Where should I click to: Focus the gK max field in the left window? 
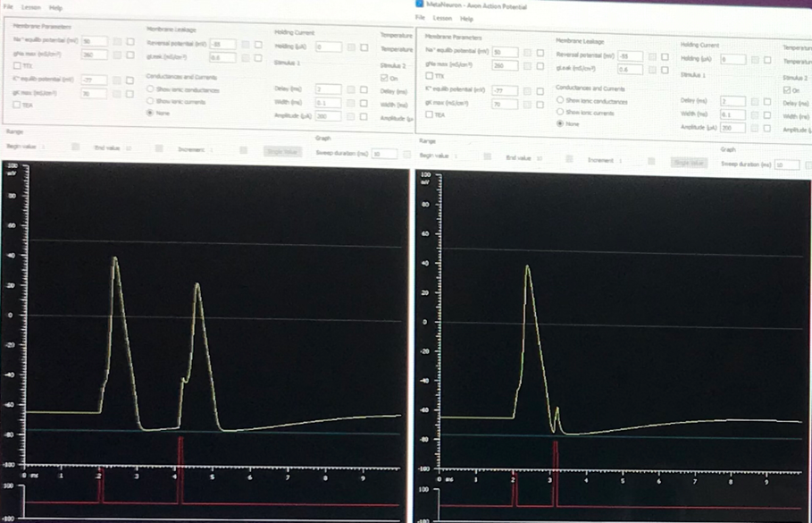click(x=95, y=93)
